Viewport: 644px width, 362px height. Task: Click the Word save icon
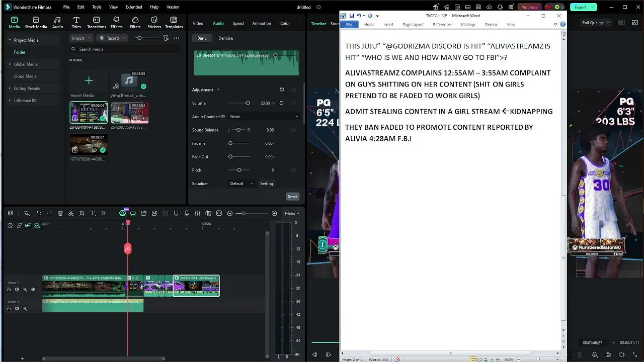coord(352,16)
